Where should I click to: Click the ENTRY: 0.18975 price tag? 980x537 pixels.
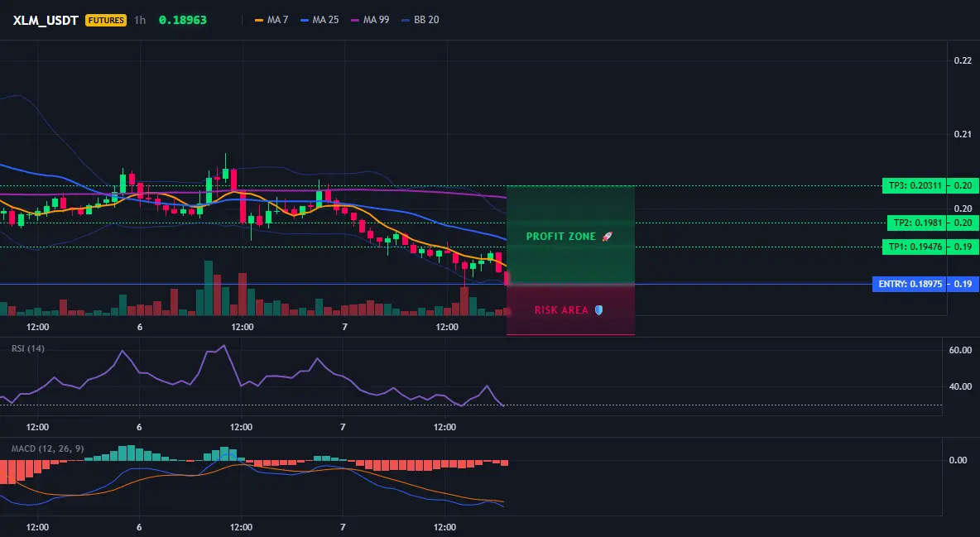click(x=910, y=285)
